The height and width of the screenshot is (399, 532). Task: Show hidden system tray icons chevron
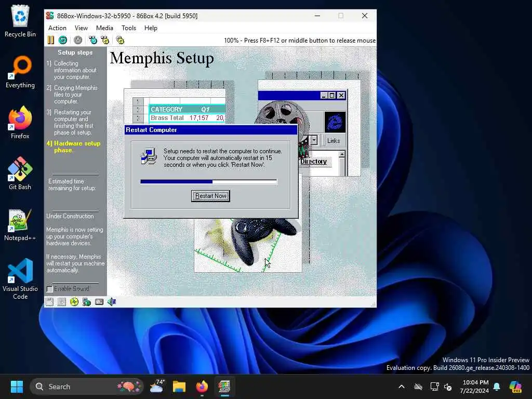pos(402,387)
